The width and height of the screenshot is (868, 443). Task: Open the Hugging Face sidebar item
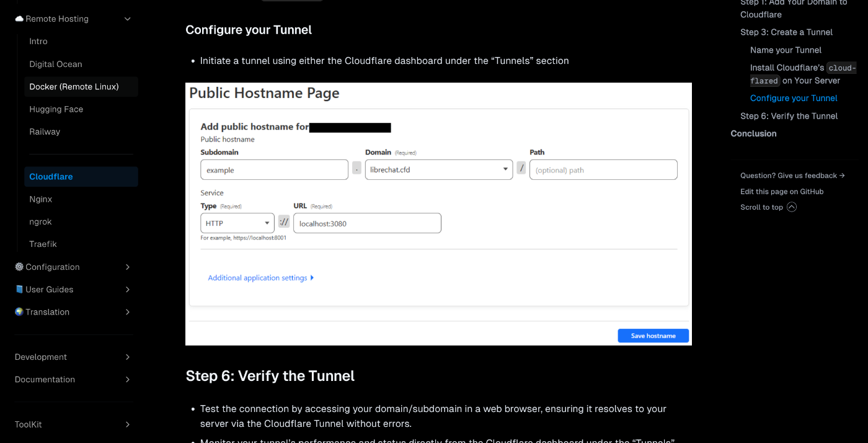pos(56,109)
